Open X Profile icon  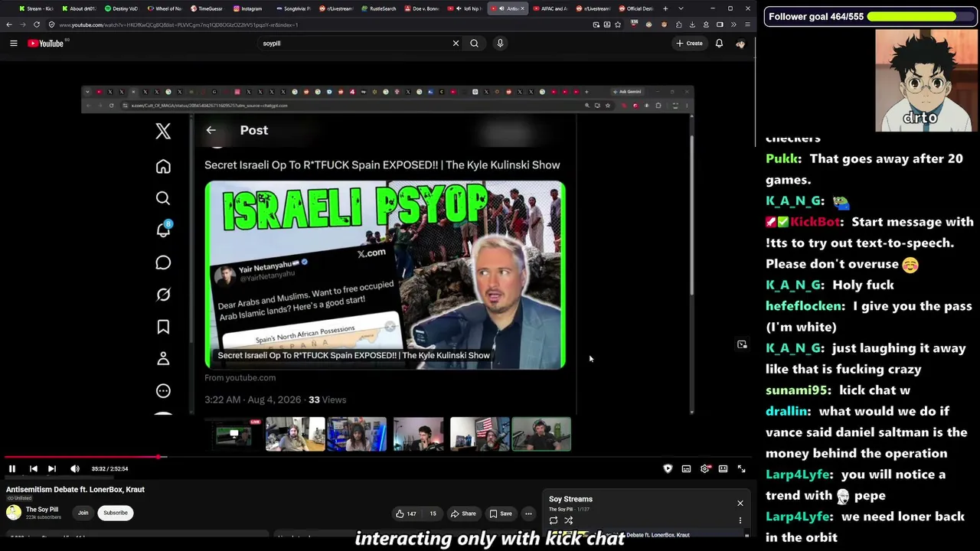tap(163, 359)
